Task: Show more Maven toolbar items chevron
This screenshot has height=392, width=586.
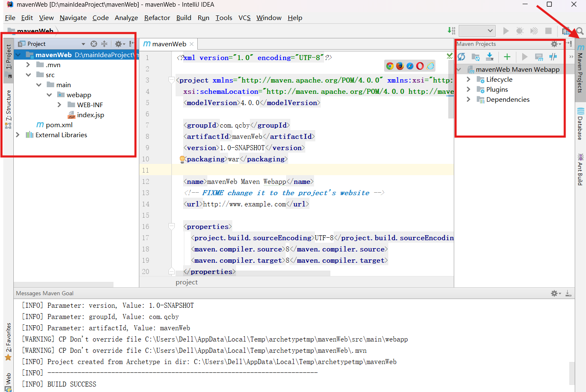Action: click(571, 57)
